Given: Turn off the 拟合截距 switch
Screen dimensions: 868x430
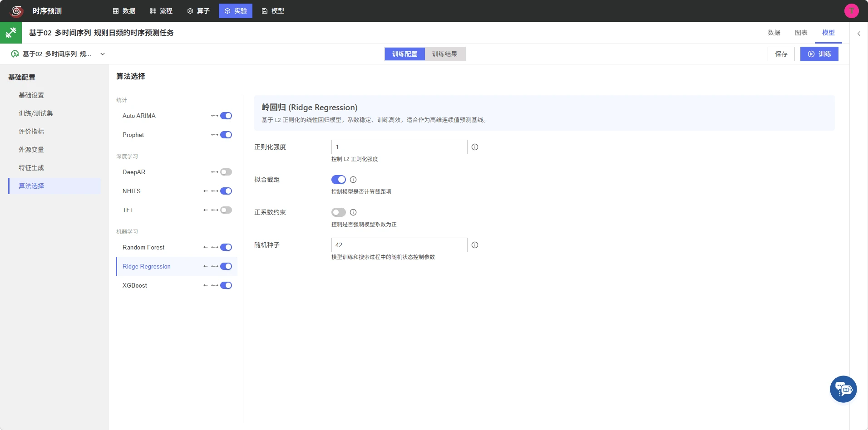Looking at the screenshot, I should pyautogui.click(x=339, y=180).
